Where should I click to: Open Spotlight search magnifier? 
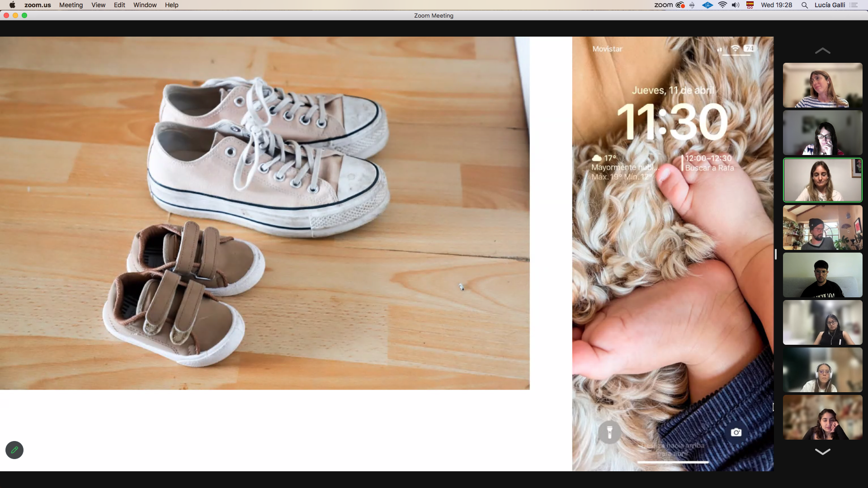[804, 5]
